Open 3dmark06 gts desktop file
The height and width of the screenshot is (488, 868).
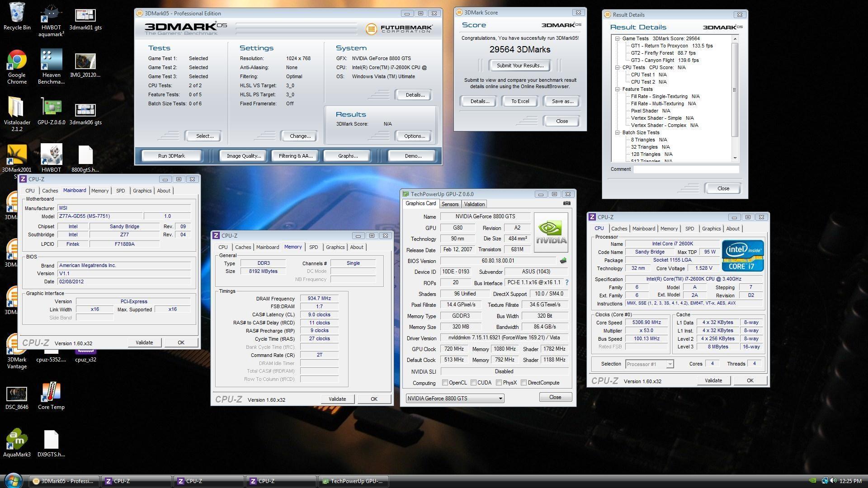pos(85,114)
